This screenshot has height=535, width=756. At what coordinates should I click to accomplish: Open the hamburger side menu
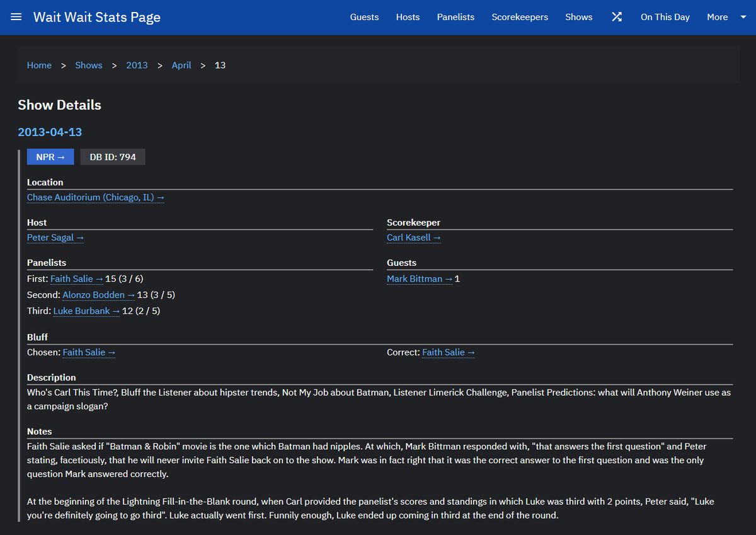click(x=17, y=17)
